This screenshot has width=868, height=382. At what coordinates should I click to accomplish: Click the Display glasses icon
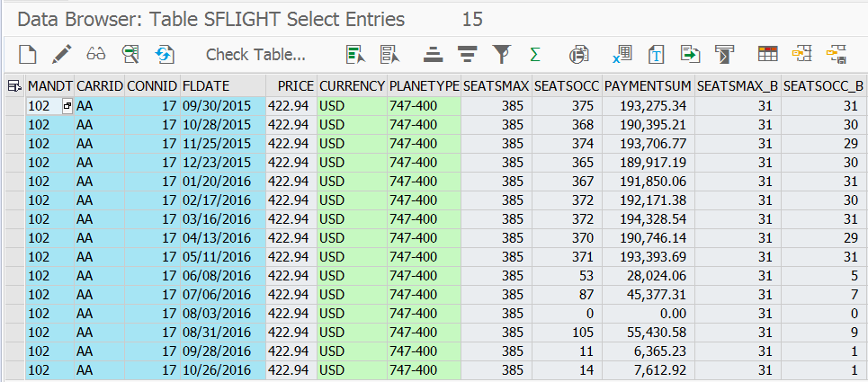[x=97, y=55]
